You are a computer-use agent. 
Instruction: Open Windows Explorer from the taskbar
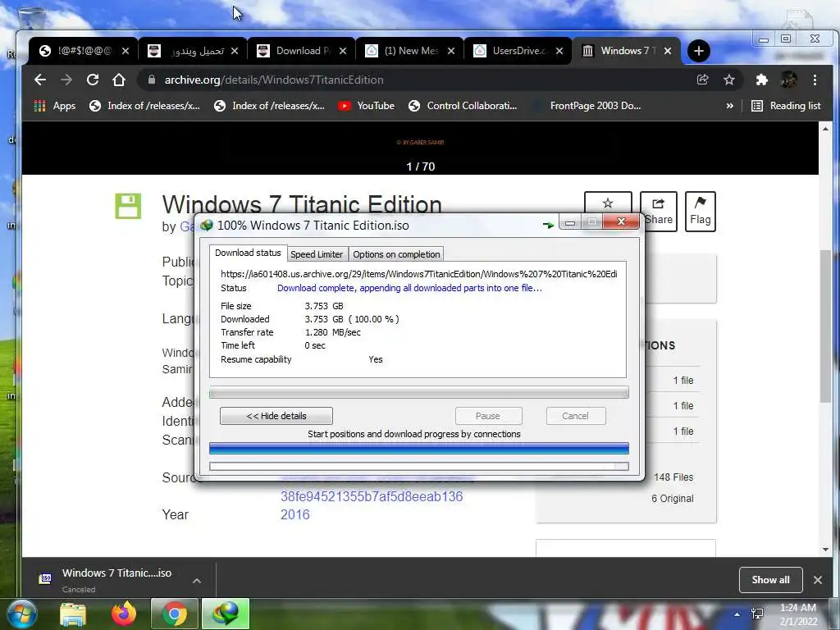[x=73, y=614]
